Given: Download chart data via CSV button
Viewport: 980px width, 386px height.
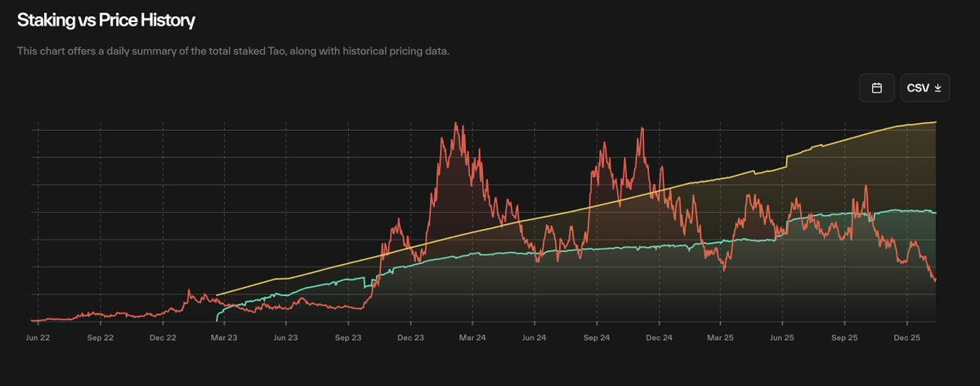Looking at the screenshot, I should pyautogui.click(x=925, y=88).
